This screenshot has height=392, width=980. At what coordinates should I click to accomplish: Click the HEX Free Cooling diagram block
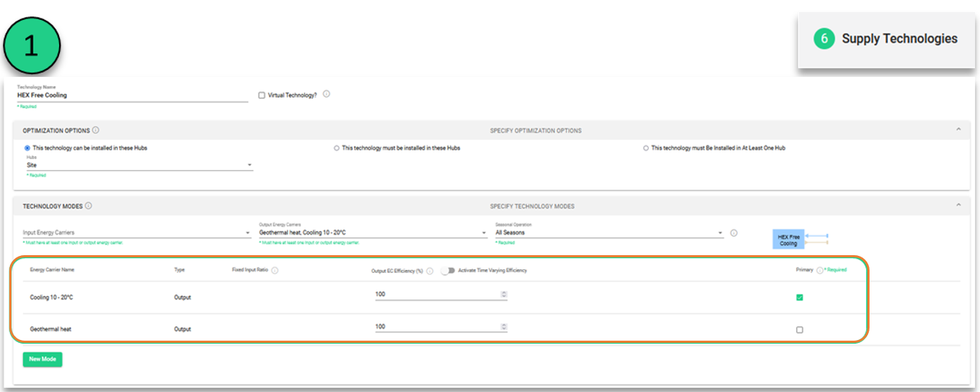click(x=788, y=240)
